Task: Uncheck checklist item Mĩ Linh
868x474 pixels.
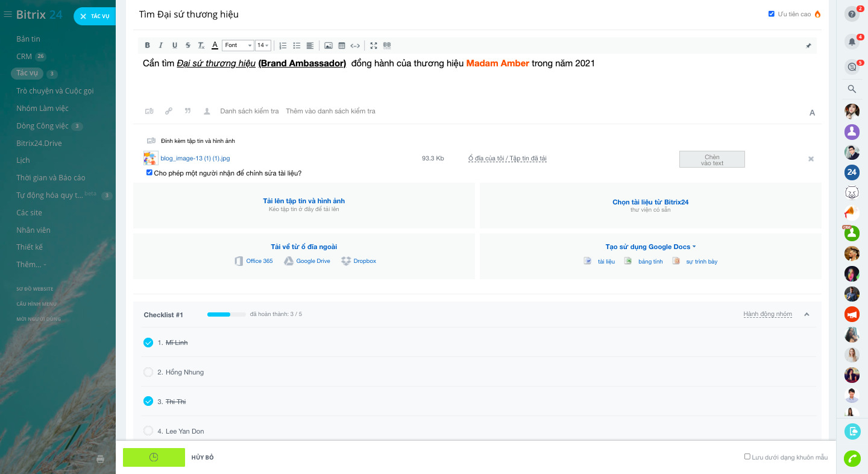Action: pos(148,343)
